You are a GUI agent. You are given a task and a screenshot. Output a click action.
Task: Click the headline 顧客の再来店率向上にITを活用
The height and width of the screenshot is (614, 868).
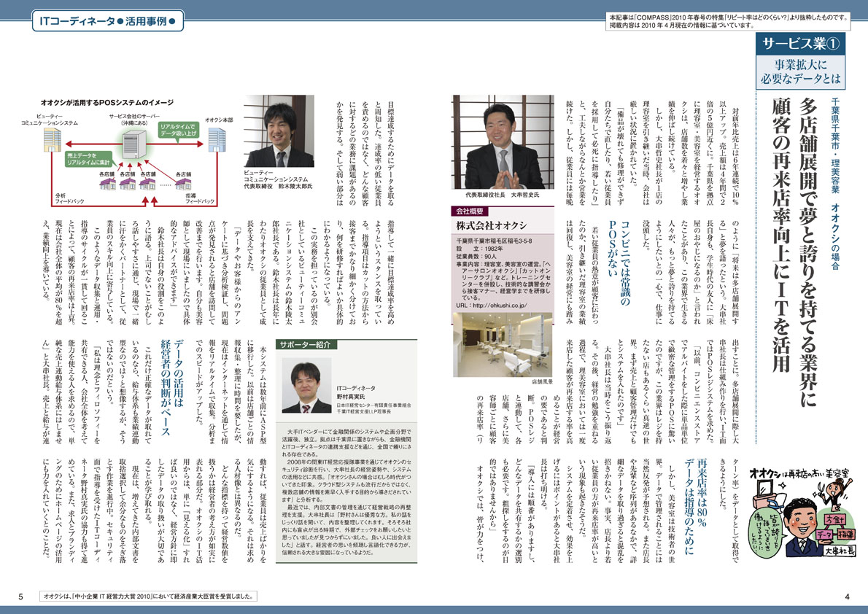(782, 236)
